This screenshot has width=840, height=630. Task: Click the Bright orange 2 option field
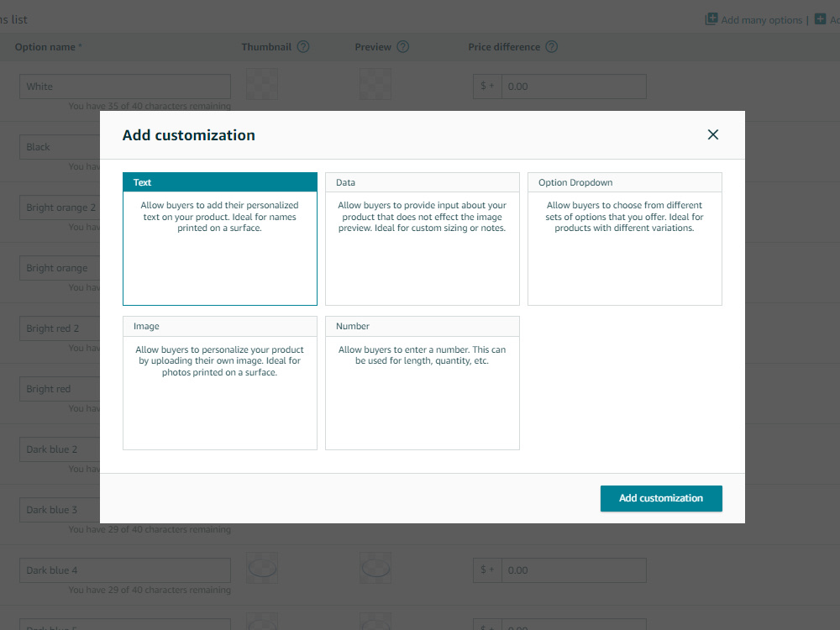tap(60, 207)
